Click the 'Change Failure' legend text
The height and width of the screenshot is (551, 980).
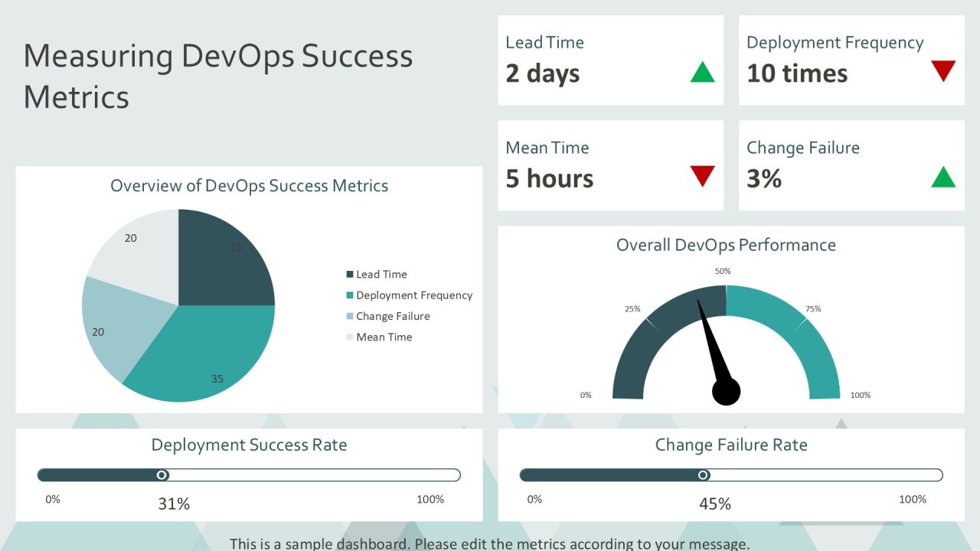tap(393, 316)
